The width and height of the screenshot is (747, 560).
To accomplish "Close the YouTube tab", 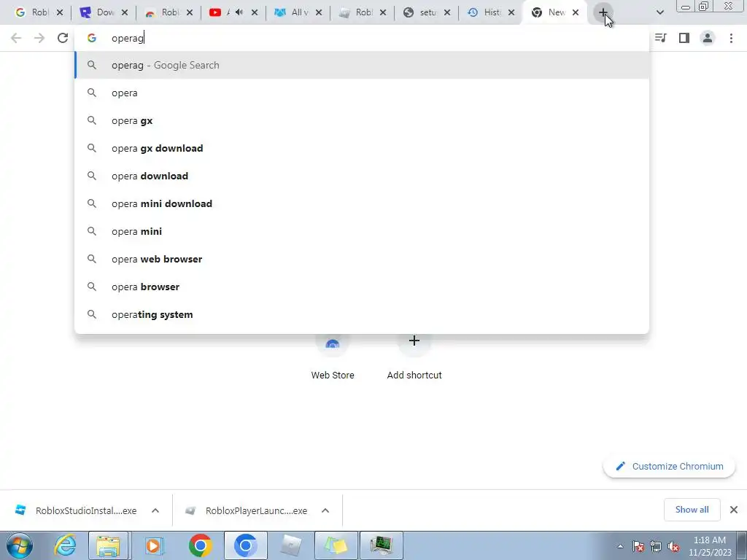I will coord(255,13).
